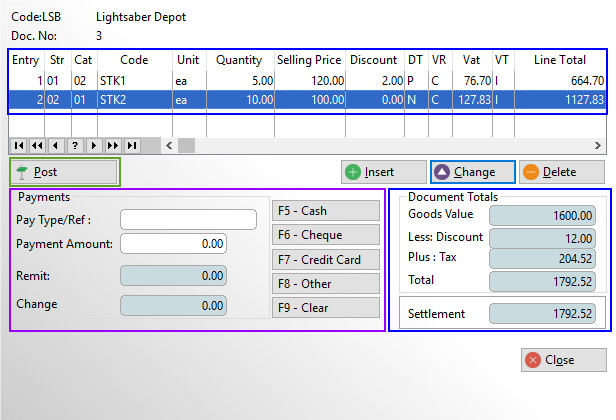The height and width of the screenshot is (420, 616).
Task: Jump back a page with double-left arrow
Action: (37, 145)
